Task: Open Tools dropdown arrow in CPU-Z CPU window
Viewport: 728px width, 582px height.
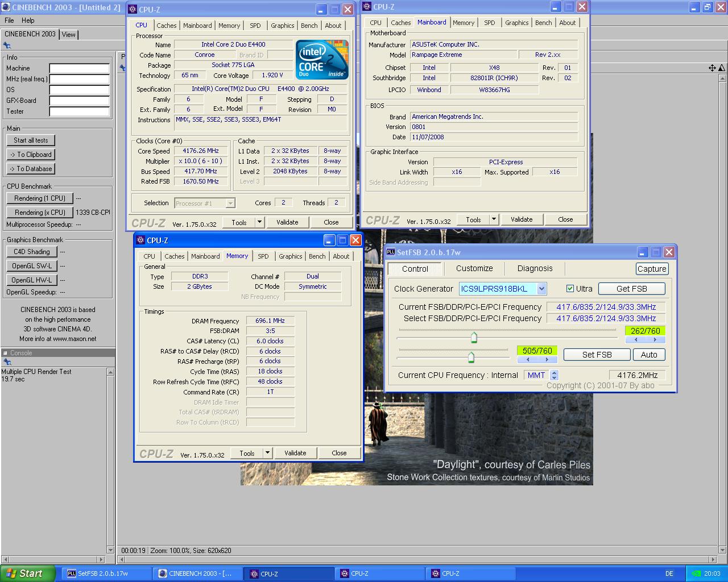Action: coord(259,222)
